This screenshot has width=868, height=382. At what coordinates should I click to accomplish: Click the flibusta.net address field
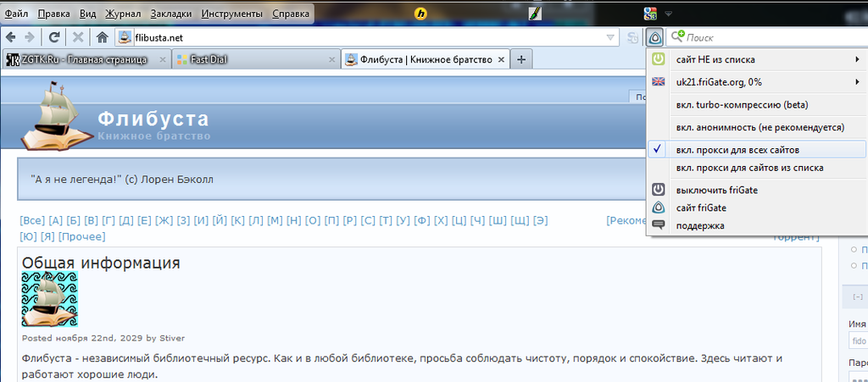coord(367,37)
